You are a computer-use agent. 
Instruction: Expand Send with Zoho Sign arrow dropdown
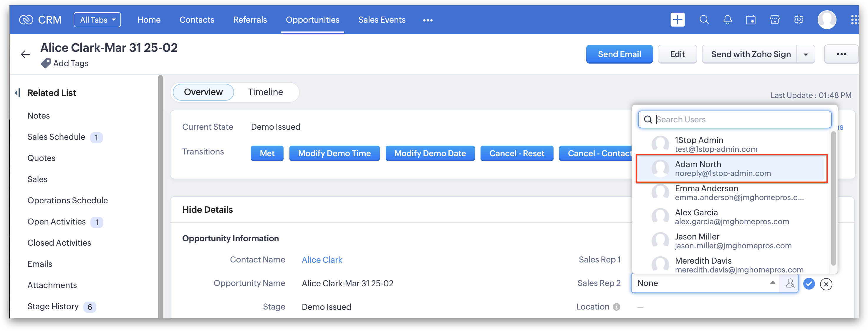click(806, 54)
